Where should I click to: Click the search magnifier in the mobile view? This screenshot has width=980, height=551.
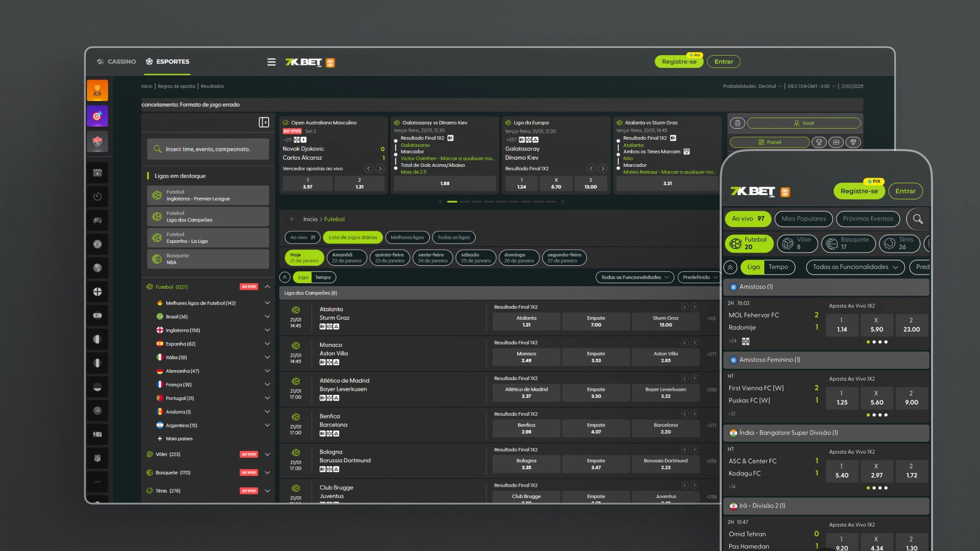[918, 219]
